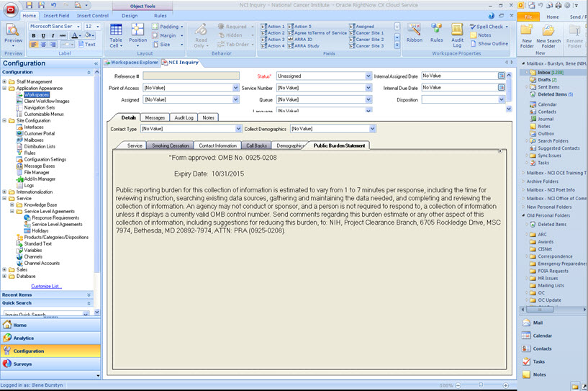The width and height of the screenshot is (588, 391).
Task: Toggle Bold text formatting
Action: (33, 35)
